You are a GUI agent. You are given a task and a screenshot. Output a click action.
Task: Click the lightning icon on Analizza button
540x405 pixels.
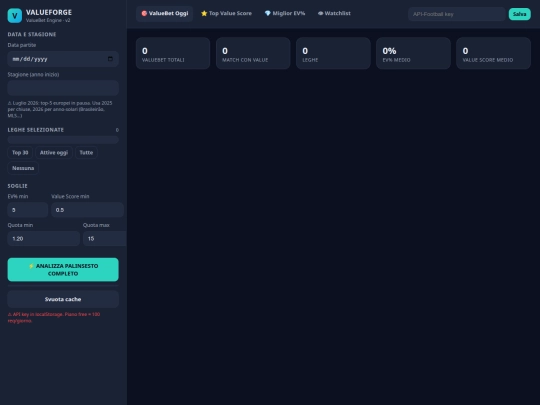[31, 266]
